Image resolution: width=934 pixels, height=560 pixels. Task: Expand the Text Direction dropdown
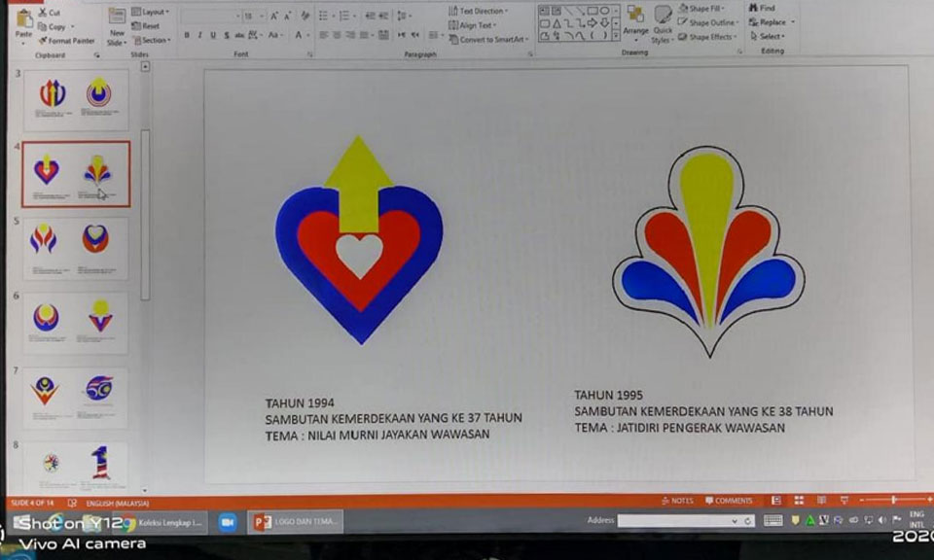click(480, 11)
